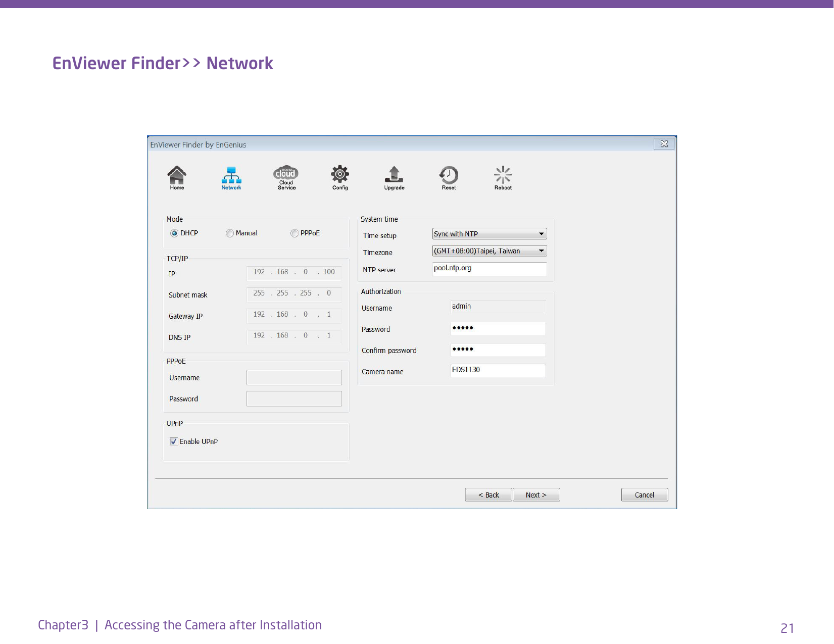Click the Next button
834x644 pixels.
(x=536, y=495)
